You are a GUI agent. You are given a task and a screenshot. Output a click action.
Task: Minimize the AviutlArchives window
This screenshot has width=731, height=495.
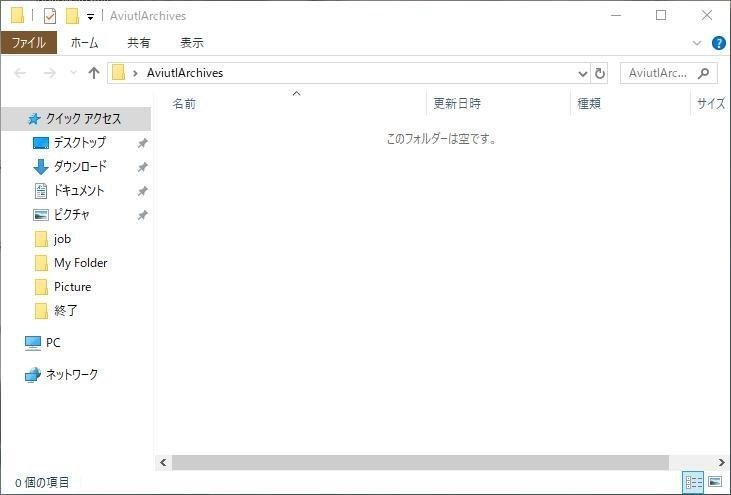click(616, 15)
